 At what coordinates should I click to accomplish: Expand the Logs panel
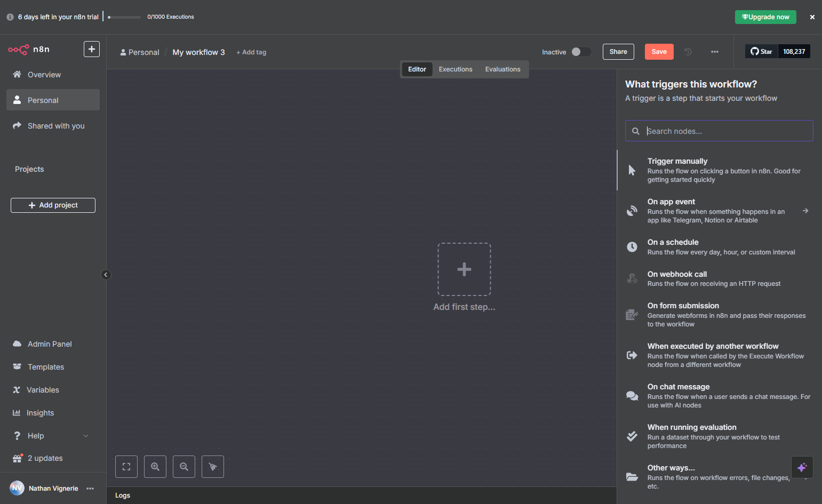[362, 495]
